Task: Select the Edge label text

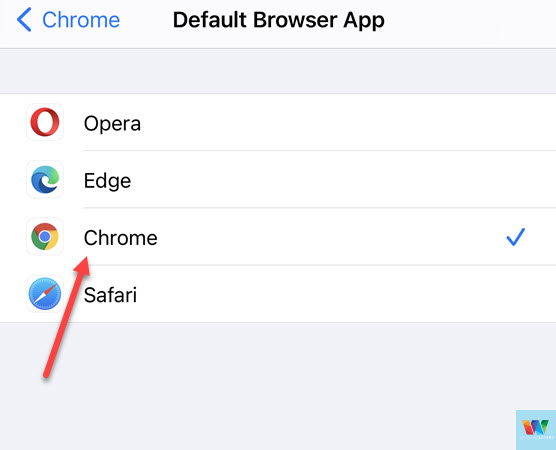Action: pyautogui.click(x=107, y=181)
